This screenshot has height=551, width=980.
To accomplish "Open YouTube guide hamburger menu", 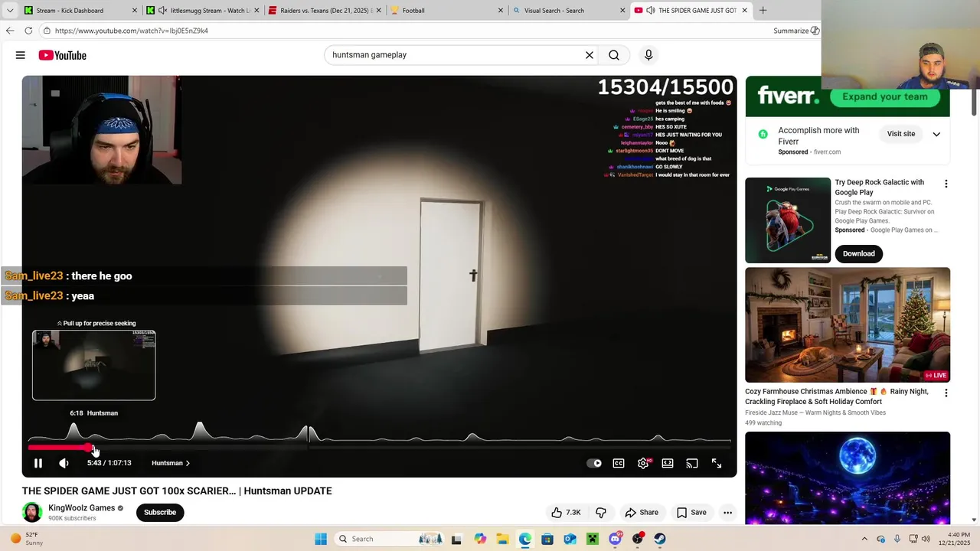I will click(21, 55).
